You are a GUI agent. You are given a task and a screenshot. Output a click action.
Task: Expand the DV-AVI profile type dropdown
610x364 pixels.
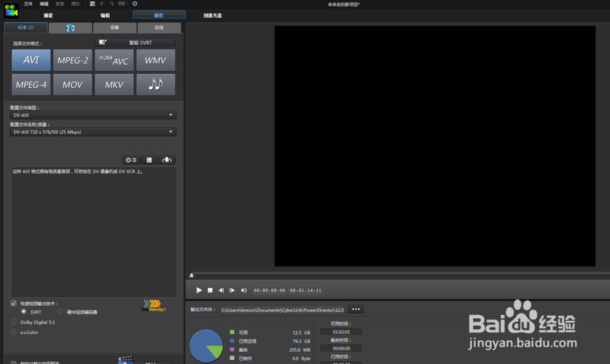click(93, 115)
